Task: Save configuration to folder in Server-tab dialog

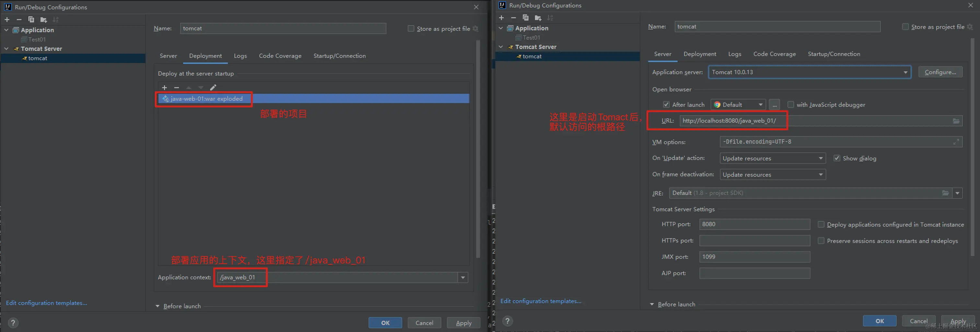Action: 538,18
